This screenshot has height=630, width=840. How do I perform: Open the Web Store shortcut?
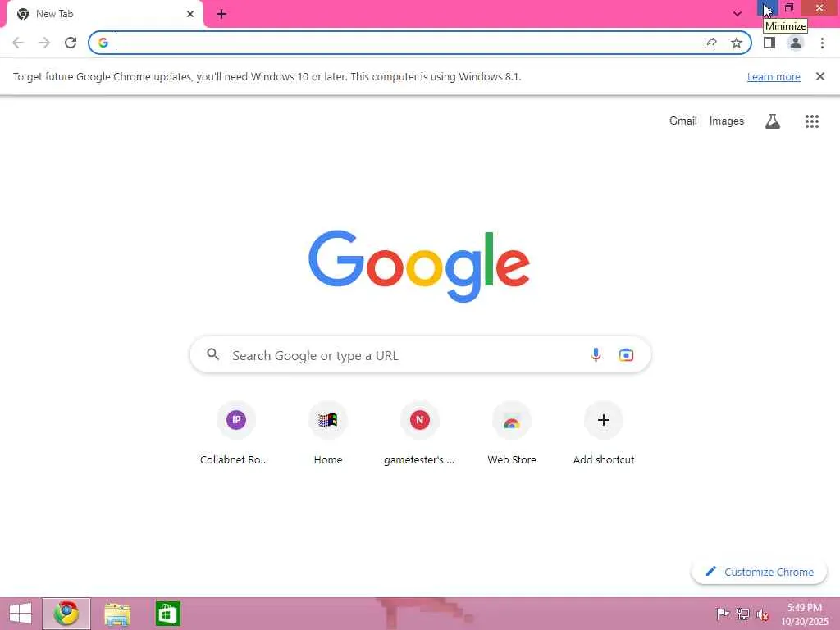point(512,433)
